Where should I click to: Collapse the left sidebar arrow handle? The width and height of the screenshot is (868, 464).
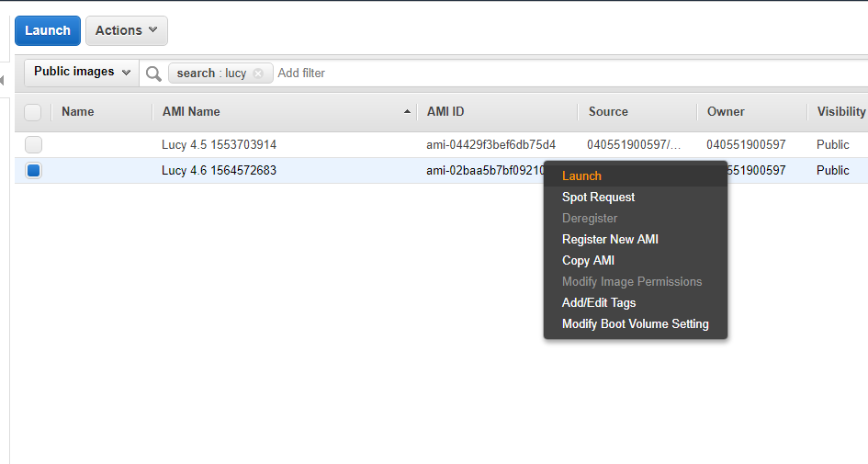point(2,81)
